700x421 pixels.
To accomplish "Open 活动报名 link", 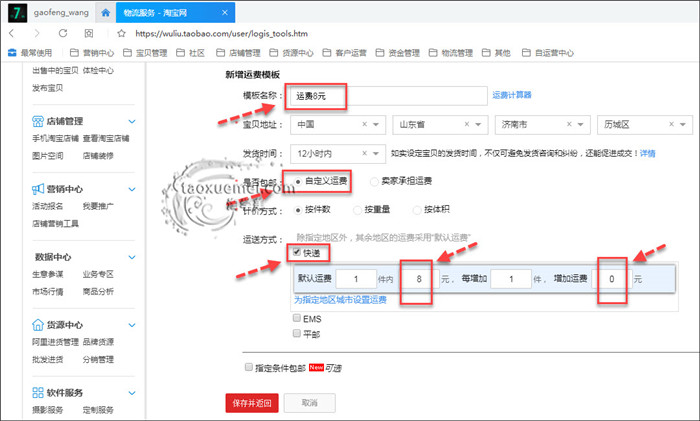I will pyautogui.click(x=47, y=206).
